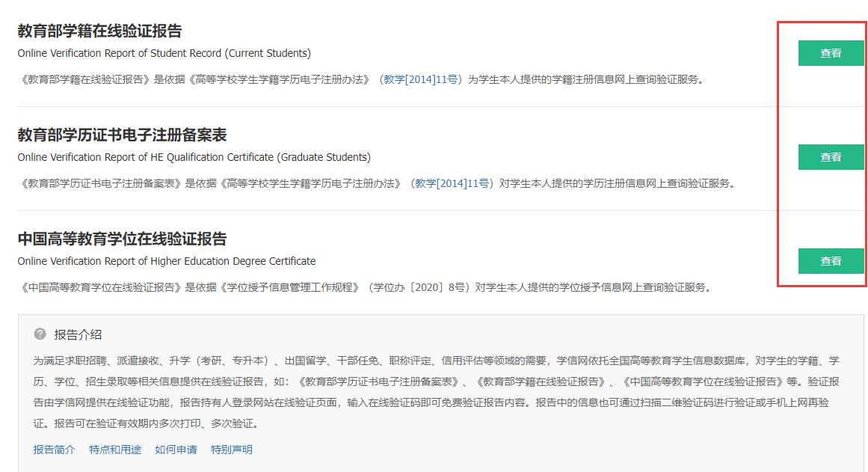Open 查看 for 教育部学历证书电子注册备案表
This screenshot has height=472, width=868.
click(x=831, y=157)
